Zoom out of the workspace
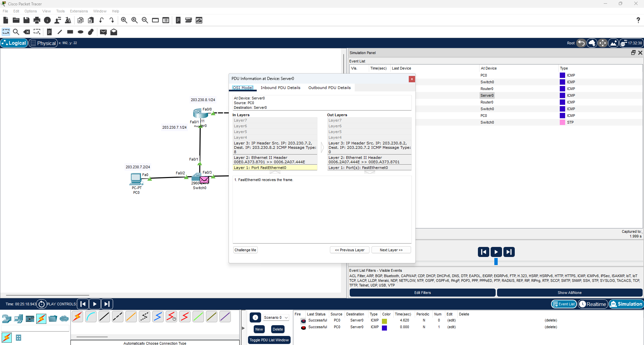Viewport: 644px width, 345px height. click(x=145, y=20)
